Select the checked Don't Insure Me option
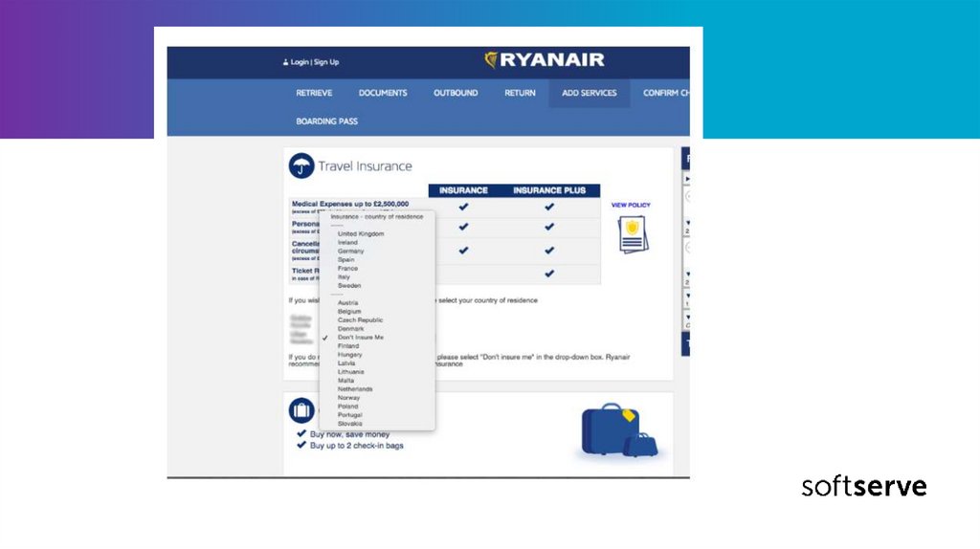The width and height of the screenshot is (980, 549). [361, 338]
